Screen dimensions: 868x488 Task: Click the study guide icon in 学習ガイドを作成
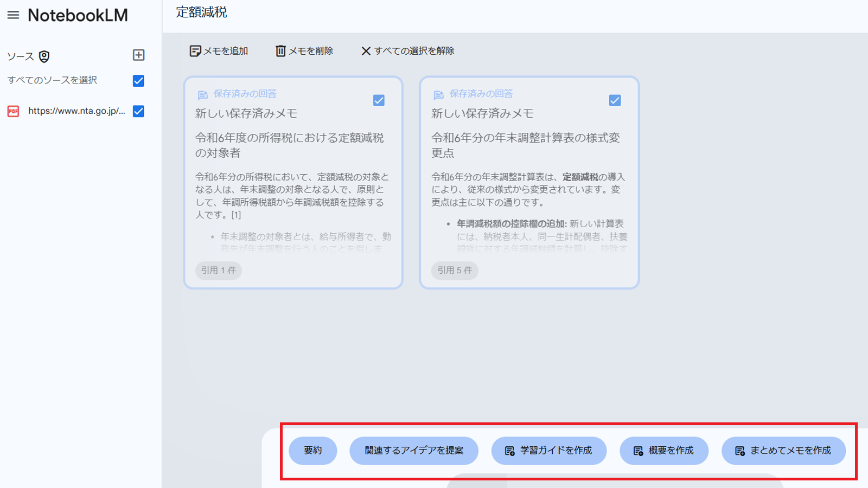click(509, 450)
